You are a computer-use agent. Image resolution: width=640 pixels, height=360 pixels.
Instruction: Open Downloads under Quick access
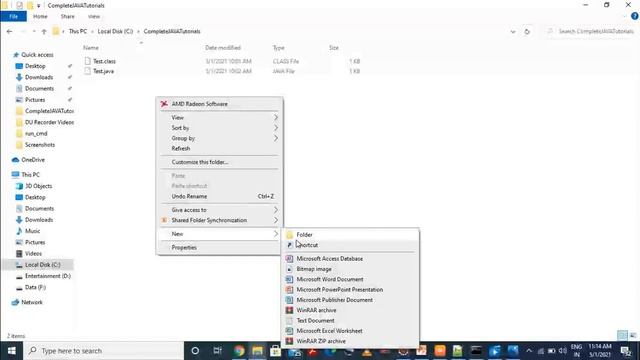coord(39,77)
